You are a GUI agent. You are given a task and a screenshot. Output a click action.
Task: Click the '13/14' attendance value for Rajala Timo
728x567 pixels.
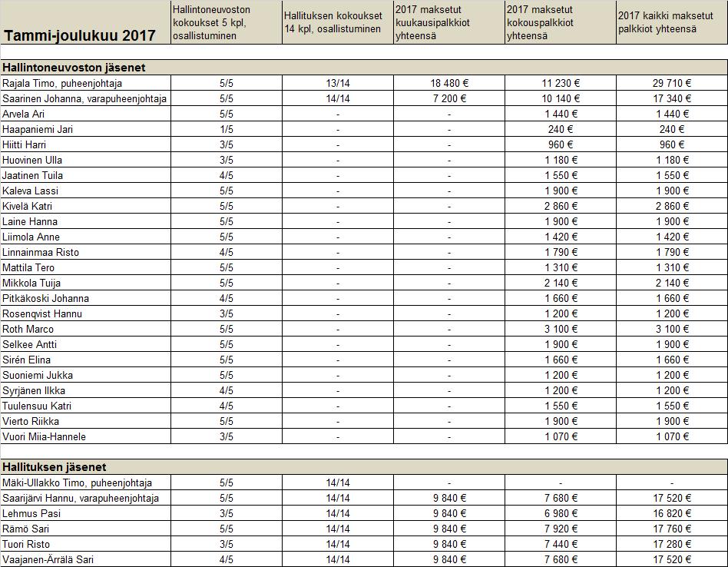338,83
